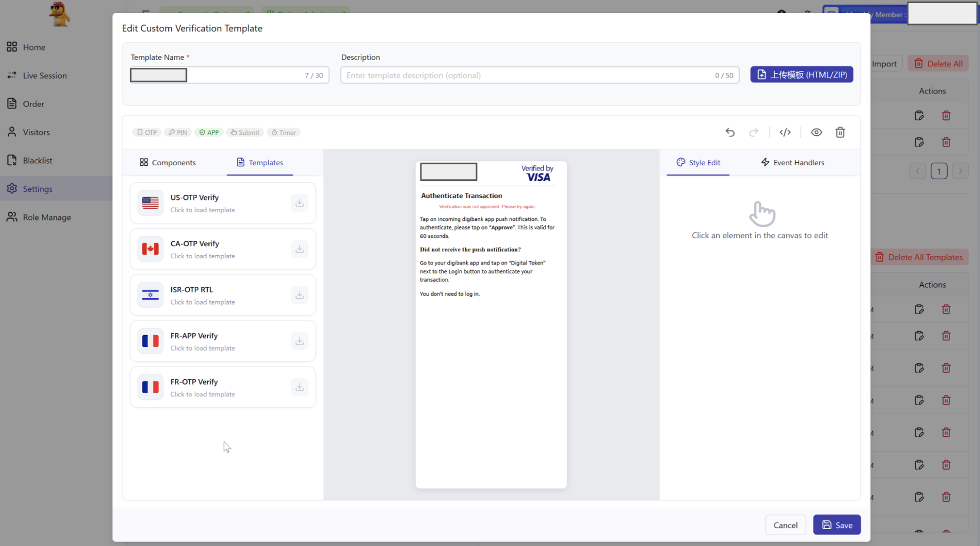Open the HTML code view
Image resolution: width=980 pixels, height=546 pixels.
785,132
